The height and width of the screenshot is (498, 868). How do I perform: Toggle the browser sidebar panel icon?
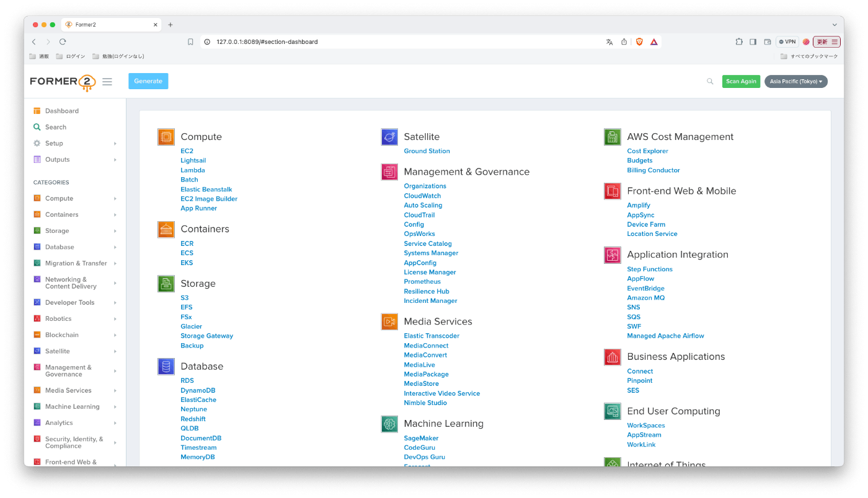(753, 42)
